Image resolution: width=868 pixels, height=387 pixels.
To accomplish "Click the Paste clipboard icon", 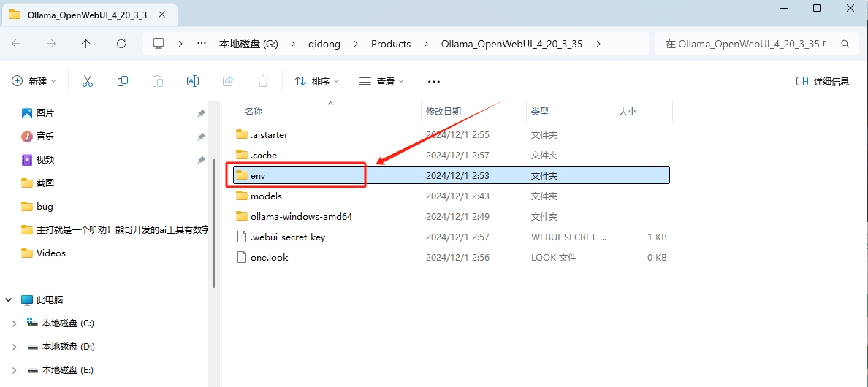I will pos(158,81).
